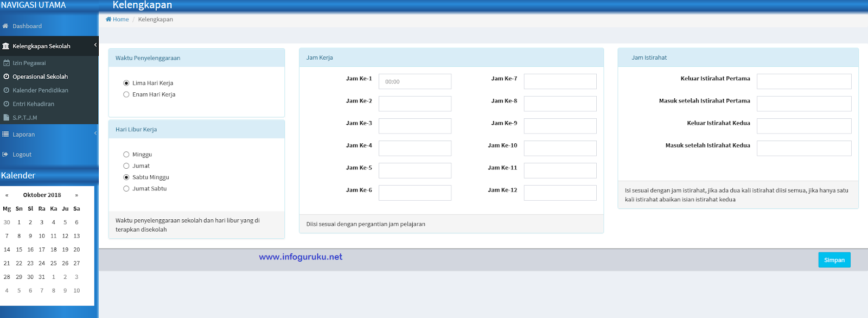Click Masuk setelah Istirahat Kedua field
The width and height of the screenshot is (868, 318).
pos(804,148)
